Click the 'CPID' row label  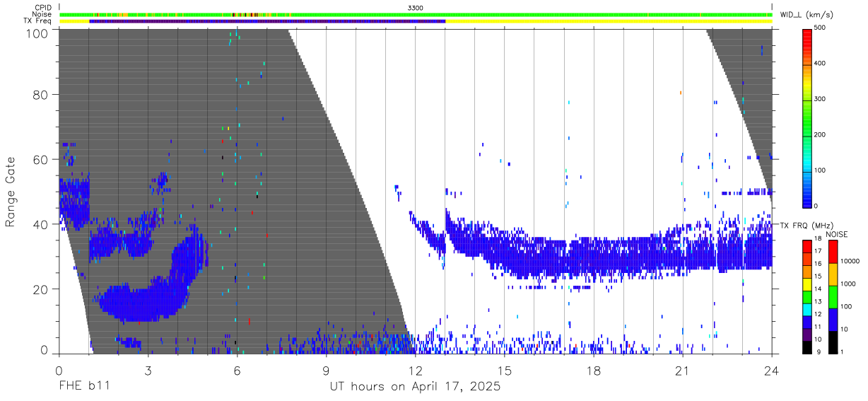click(42, 7)
